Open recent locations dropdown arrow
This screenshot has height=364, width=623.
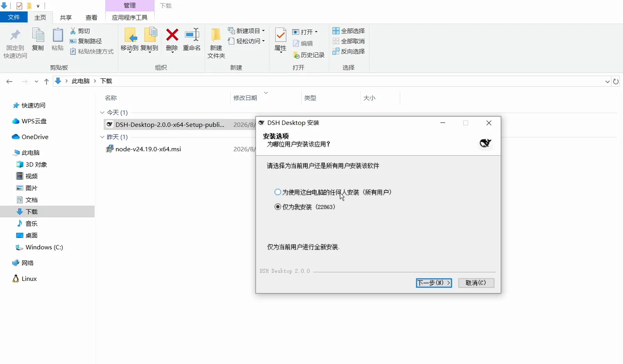[x=36, y=81]
